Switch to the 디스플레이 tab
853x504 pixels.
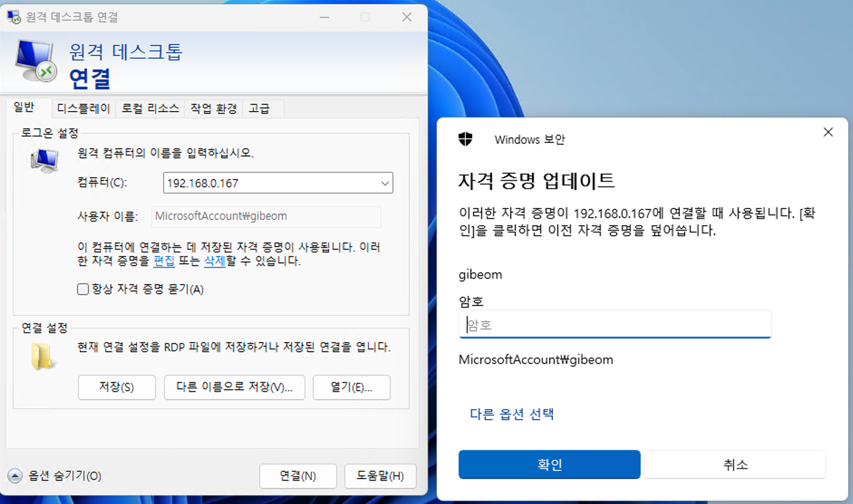pos(84,108)
